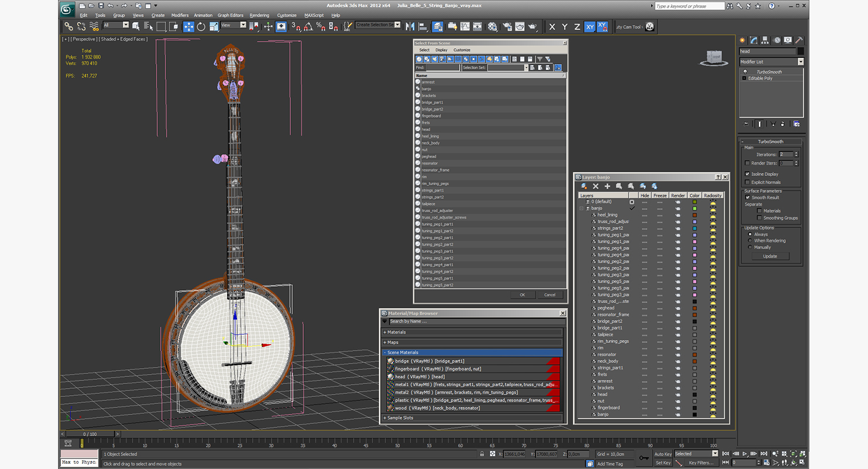Toggle the Angle Snap tool

click(308, 26)
